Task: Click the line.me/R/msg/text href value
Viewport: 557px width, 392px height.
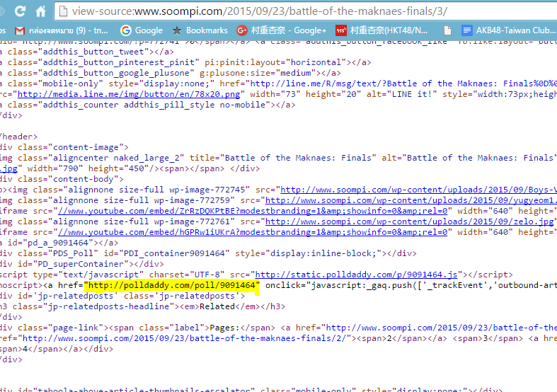Action: tap(403, 83)
